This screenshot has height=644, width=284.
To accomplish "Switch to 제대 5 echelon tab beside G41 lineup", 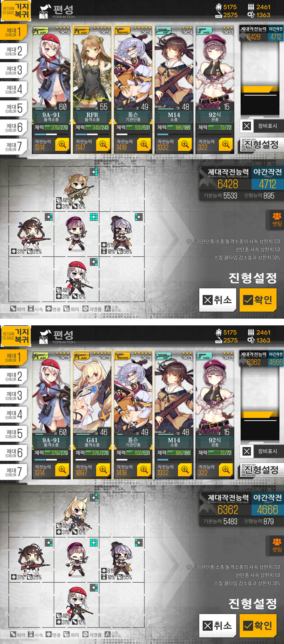I will pos(13,433).
